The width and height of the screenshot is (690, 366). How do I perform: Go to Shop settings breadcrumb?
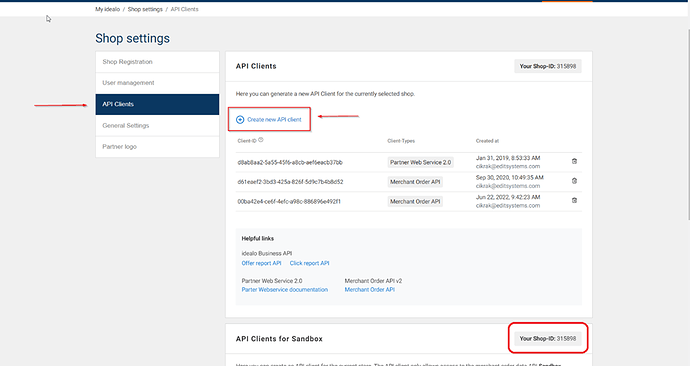coord(145,9)
